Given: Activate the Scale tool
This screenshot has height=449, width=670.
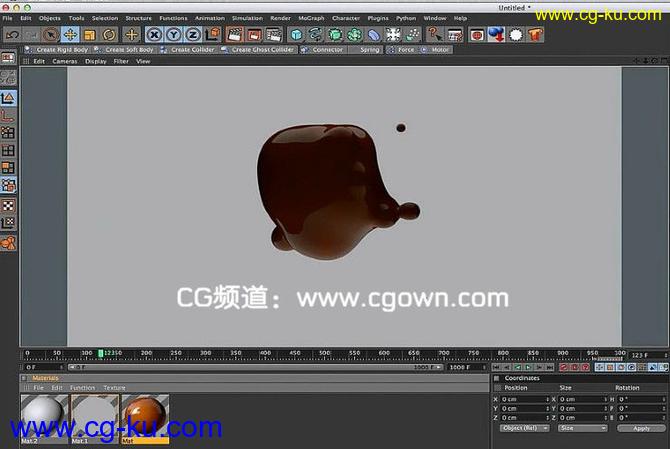Looking at the screenshot, I should pyautogui.click(x=89, y=35).
